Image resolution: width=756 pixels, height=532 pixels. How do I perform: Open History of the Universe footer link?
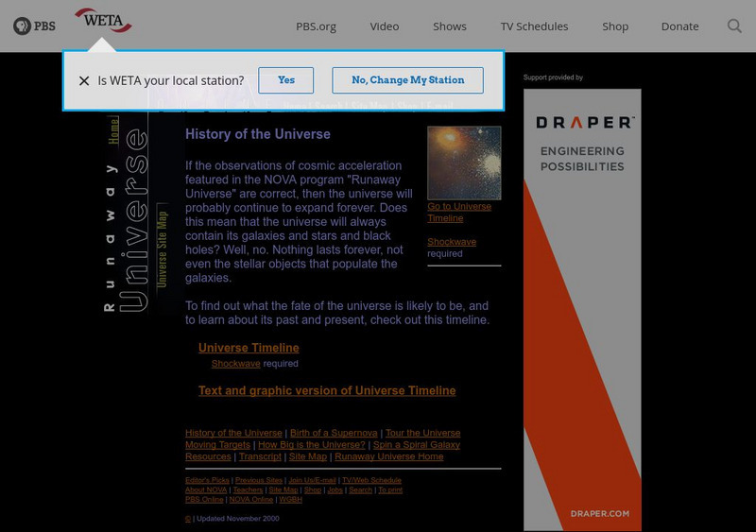(x=233, y=433)
